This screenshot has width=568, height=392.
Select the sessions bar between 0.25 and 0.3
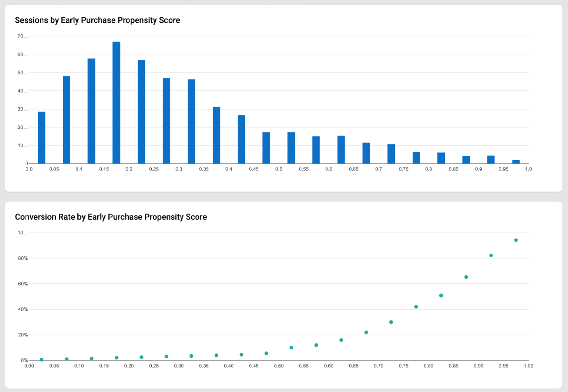166,121
